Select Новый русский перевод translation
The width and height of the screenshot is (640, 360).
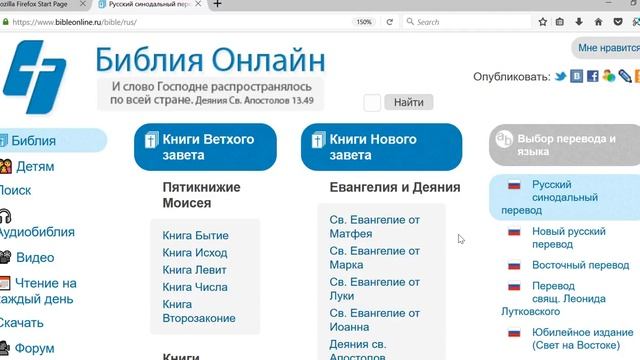coord(569,238)
